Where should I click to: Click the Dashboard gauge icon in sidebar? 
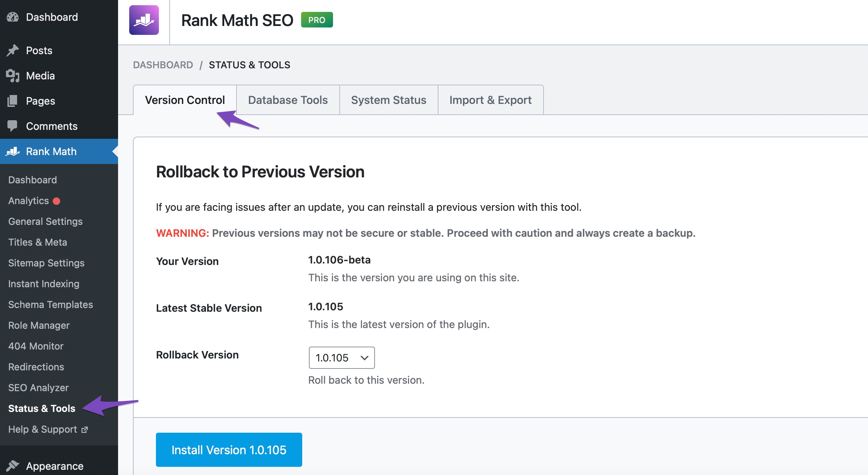pos(13,17)
